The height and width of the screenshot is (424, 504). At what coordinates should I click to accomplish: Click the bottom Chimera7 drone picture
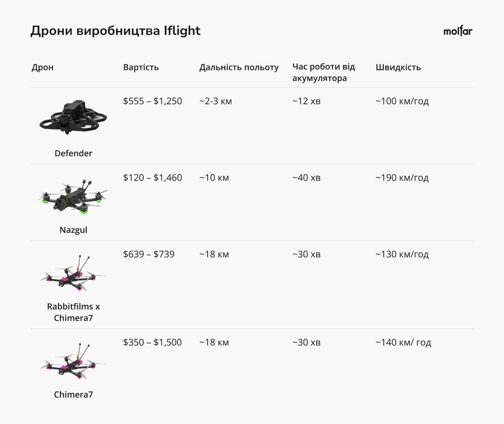73,362
